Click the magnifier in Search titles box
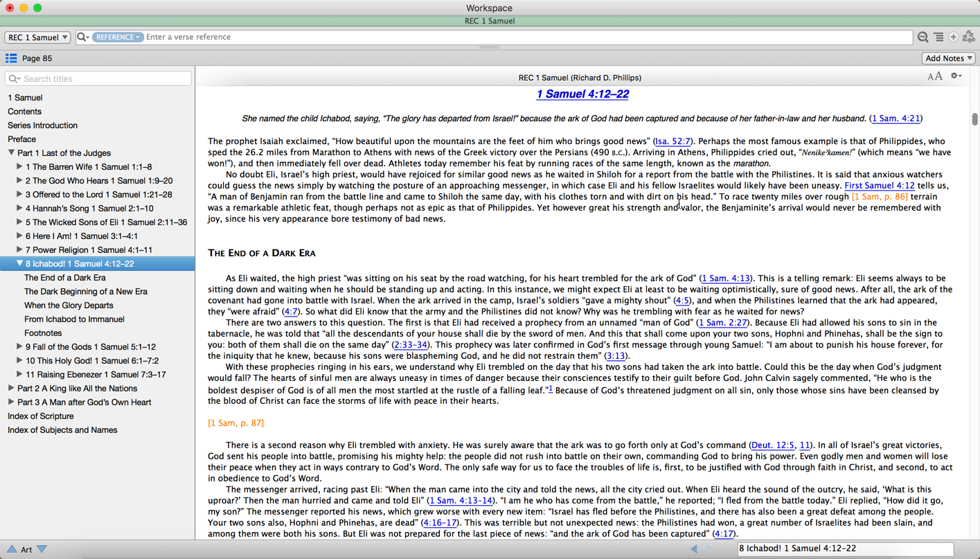 [14, 79]
